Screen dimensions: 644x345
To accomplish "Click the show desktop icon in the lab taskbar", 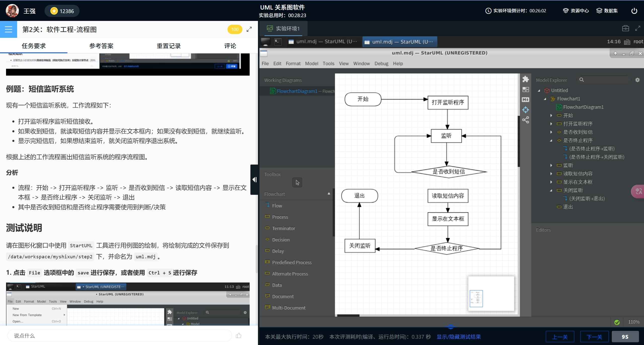I will pyautogui.click(x=265, y=42).
